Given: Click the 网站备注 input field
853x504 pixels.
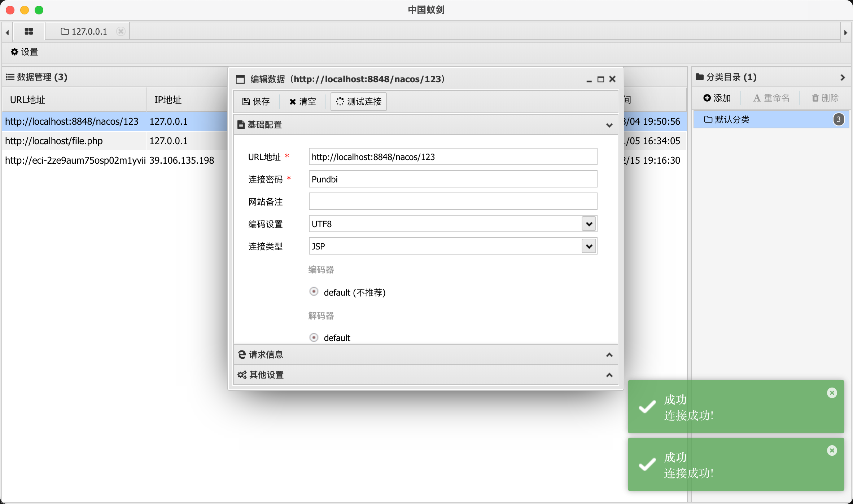Looking at the screenshot, I should point(453,202).
